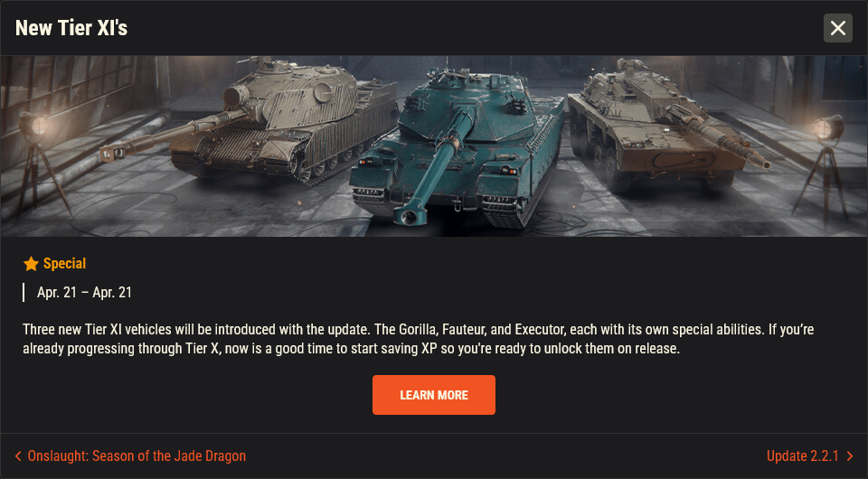Click the left chevron arrow in footer
Image resolution: width=868 pixels, height=479 pixels.
pyautogui.click(x=18, y=456)
